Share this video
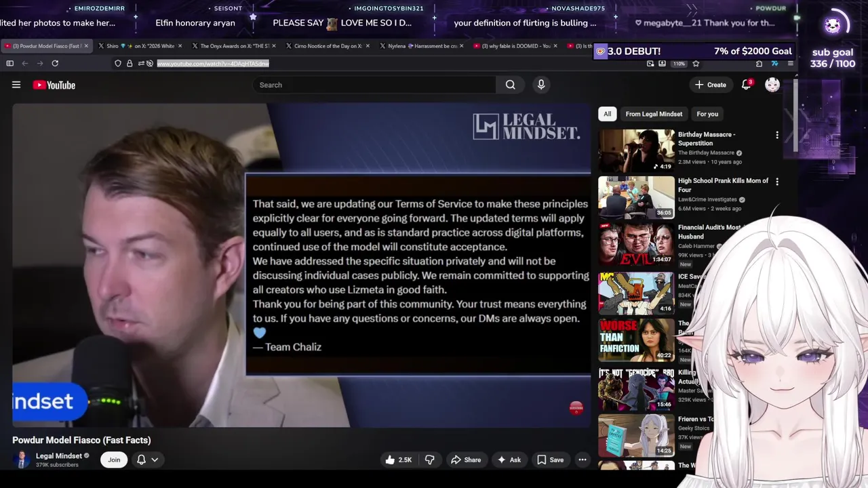This screenshot has height=488, width=868. (466, 460)
